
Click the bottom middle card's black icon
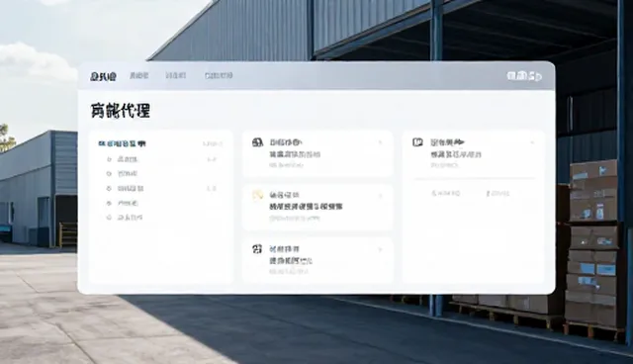point(257,249)
